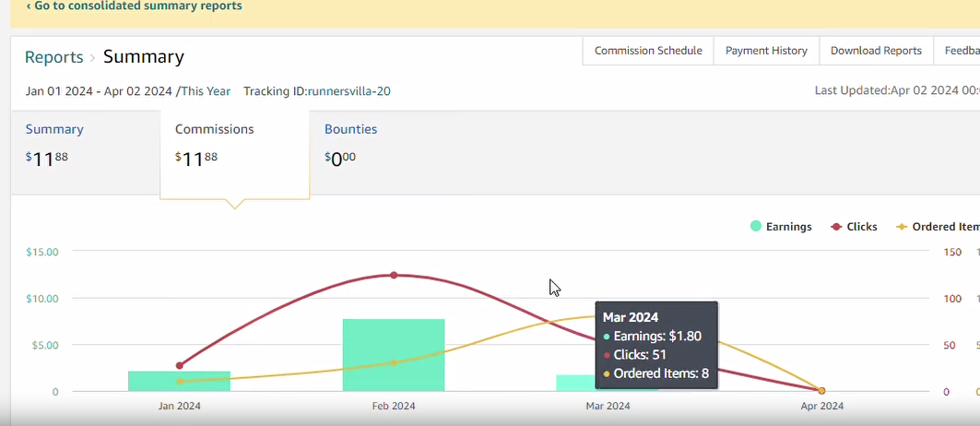Viewport: 980px width, 426px height.
Task: Select the Summary earnings tab
Action: pos(86,151)
